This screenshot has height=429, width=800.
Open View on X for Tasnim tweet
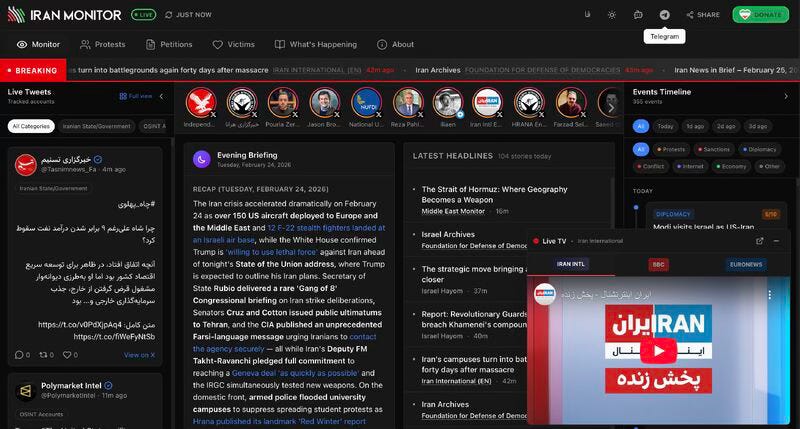pyautogui.click(x=139, y=355)
